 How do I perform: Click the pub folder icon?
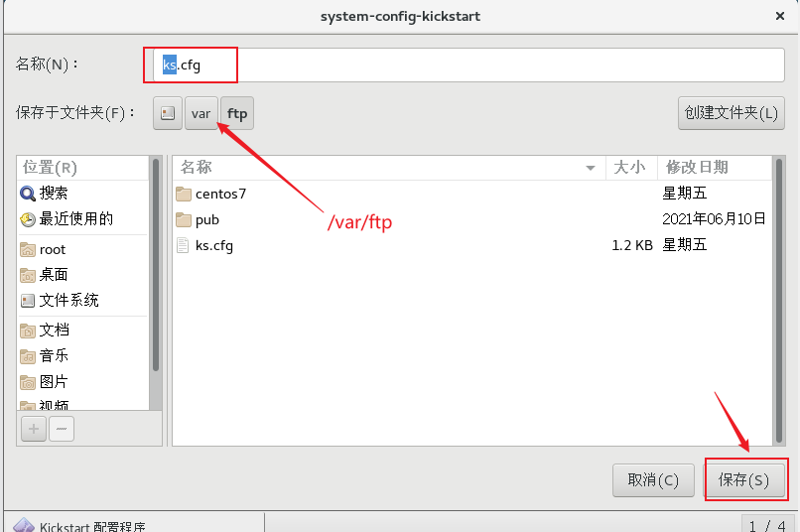click(x=184, y=219)
